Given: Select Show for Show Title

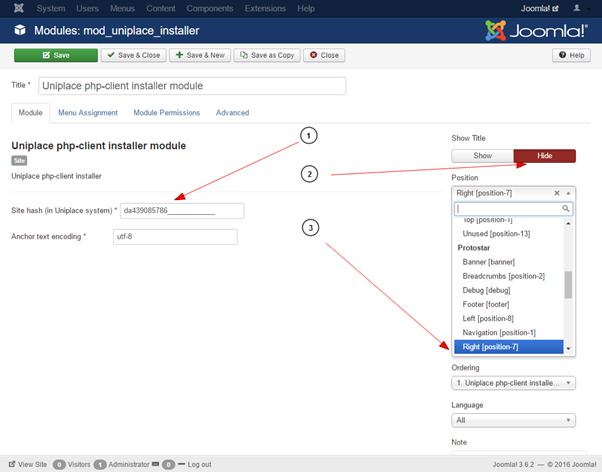Looking at the screenshot, I should click(x=483, y=156).
